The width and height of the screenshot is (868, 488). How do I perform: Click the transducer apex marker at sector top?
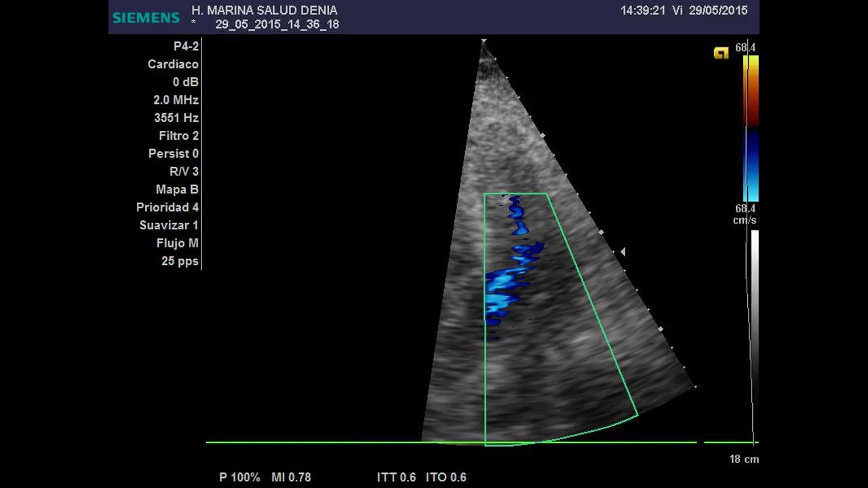(484, 42)
